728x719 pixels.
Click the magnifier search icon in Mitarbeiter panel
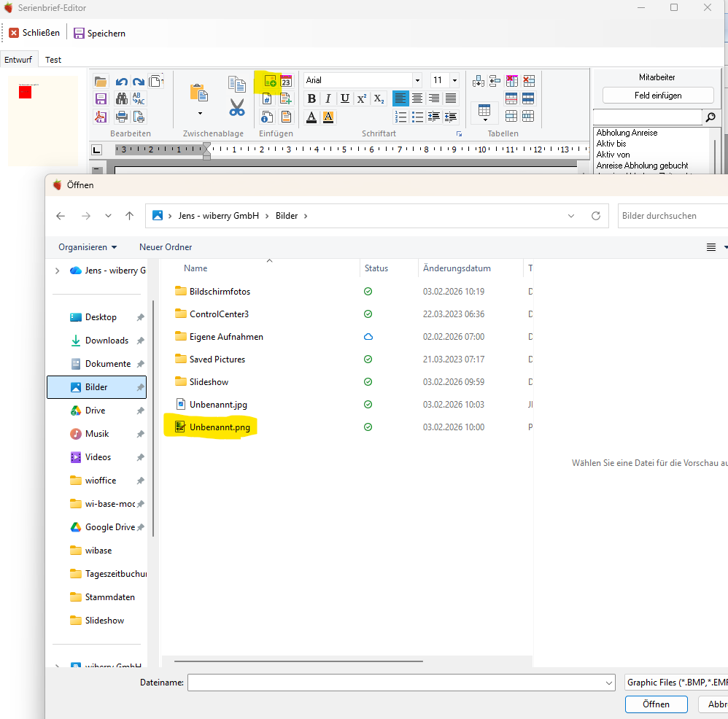coord(710,117)
